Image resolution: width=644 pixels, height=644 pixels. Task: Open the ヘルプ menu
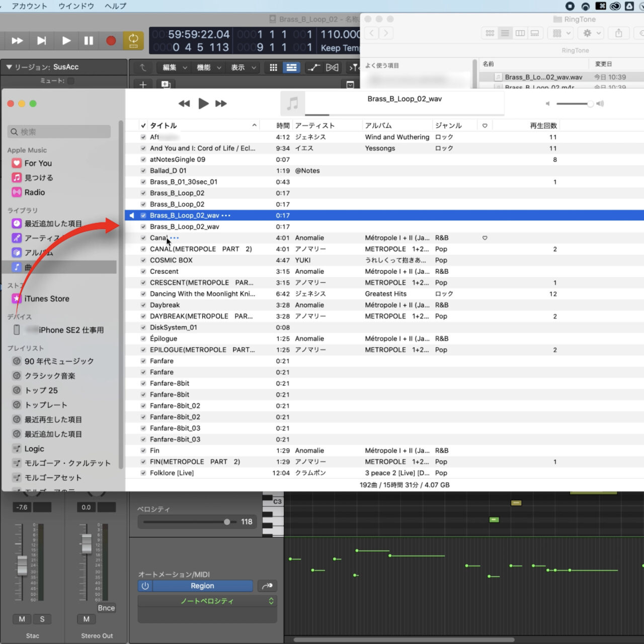click(x=115, y=6)
